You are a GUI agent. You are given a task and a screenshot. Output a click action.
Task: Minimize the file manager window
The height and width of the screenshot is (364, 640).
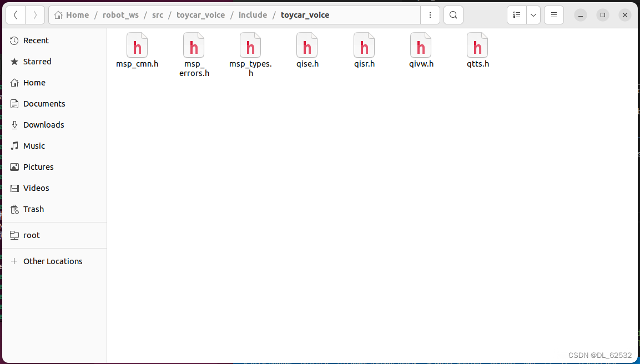(581, 15)
